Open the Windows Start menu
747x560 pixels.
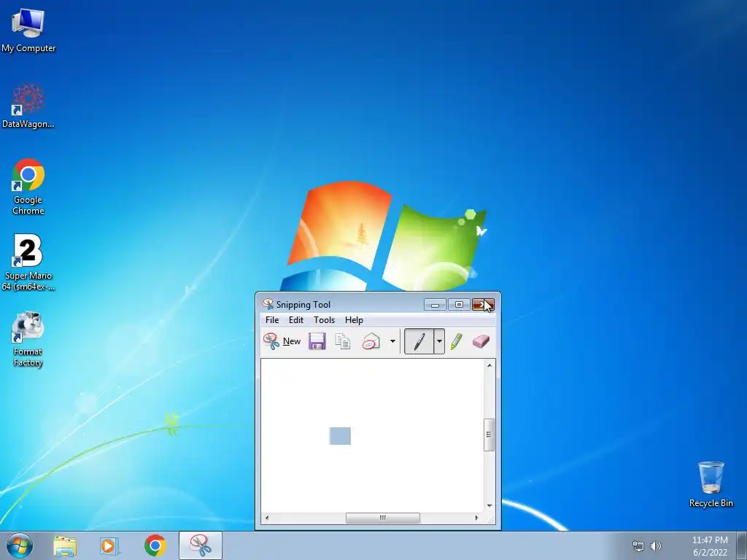20,545
